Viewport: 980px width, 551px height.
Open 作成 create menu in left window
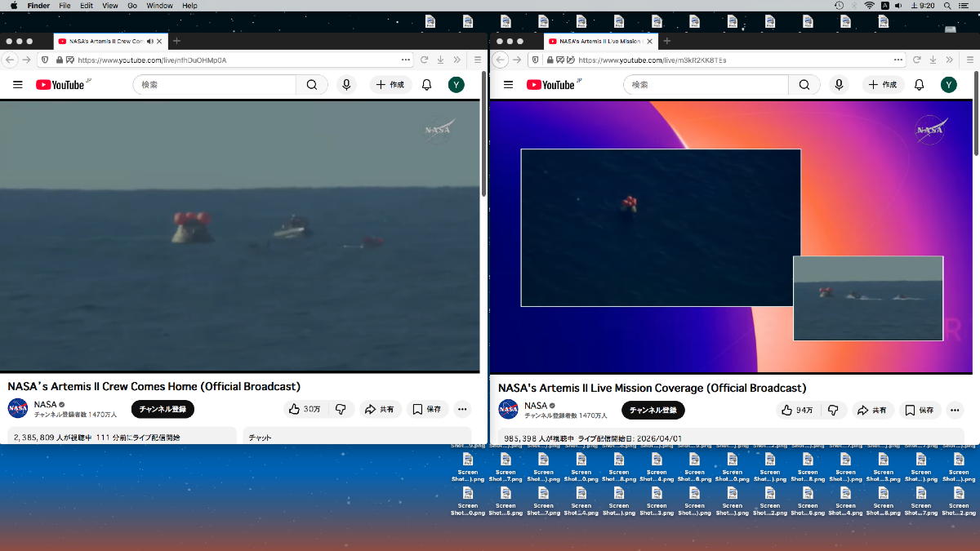click(390, 85)
